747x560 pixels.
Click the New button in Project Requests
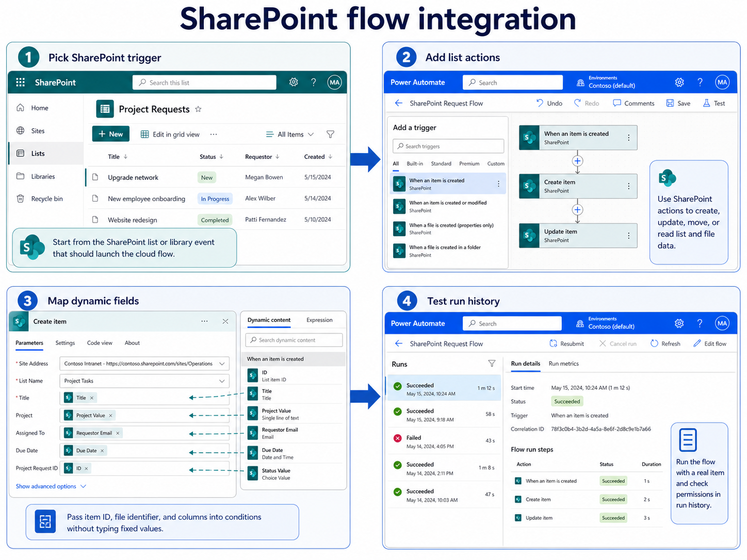(x=111, y=134)
